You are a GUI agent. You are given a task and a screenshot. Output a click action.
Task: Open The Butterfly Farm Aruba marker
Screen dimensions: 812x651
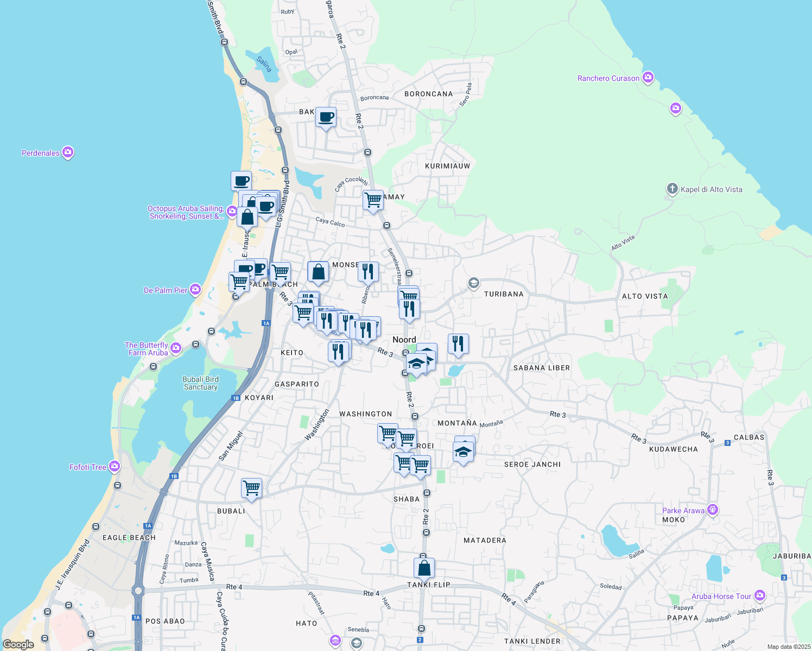[x=175, y=348]
